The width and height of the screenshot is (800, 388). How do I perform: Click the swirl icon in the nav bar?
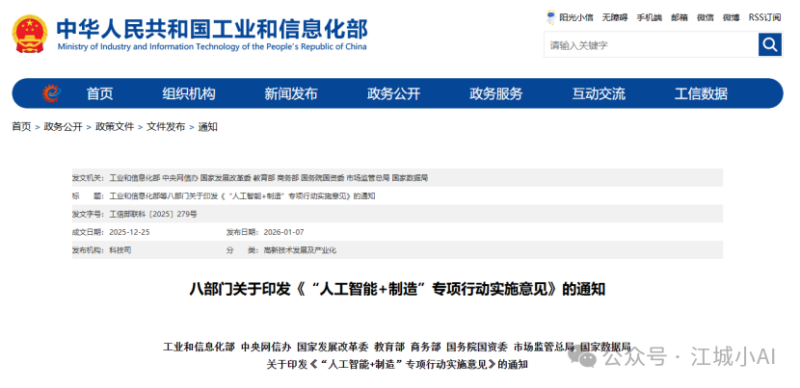click(x=51, y=93)
